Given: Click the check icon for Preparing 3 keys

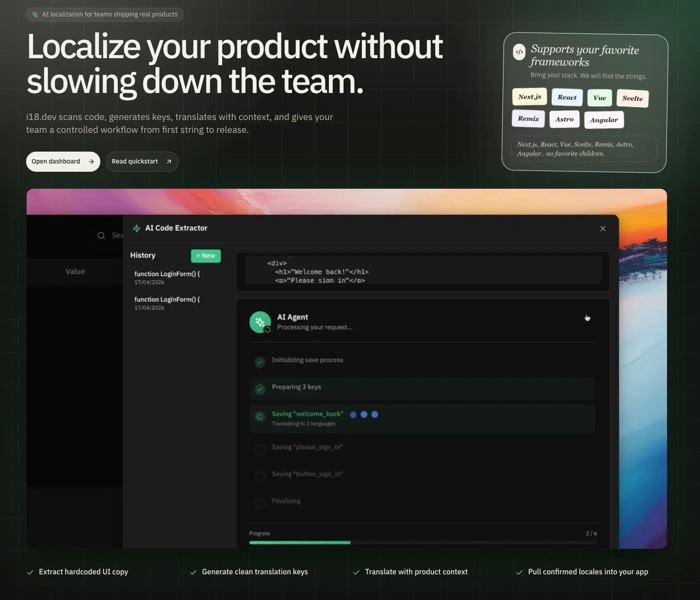Looking at the screenshot, I should 260,389.
